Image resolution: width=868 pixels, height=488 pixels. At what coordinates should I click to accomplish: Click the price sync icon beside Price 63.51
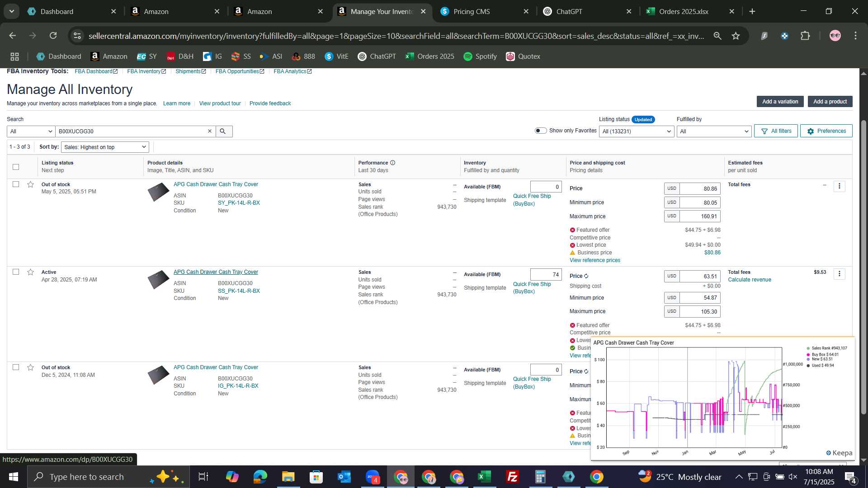point(586,276)
